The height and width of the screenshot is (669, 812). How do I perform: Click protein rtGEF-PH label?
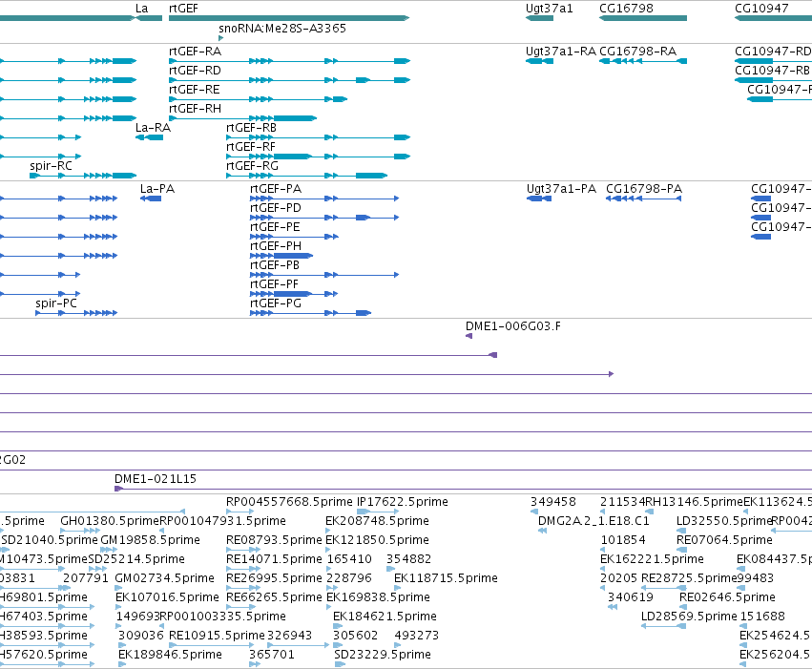(x=276, y=246)
